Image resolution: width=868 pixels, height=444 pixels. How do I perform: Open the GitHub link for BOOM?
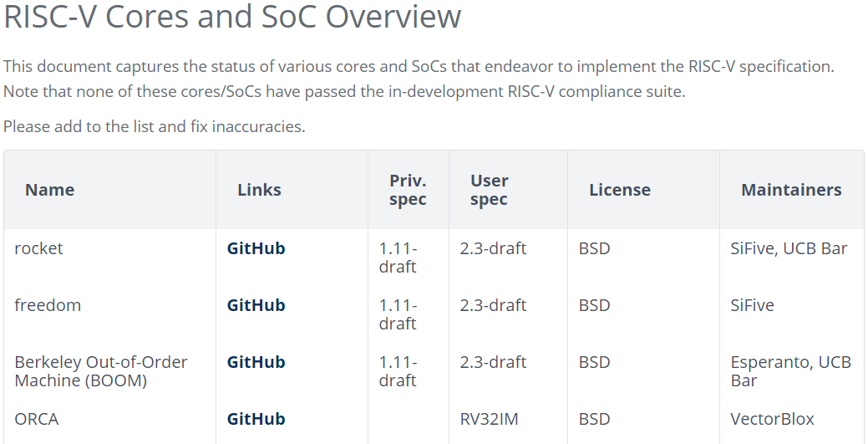(256, 362)
